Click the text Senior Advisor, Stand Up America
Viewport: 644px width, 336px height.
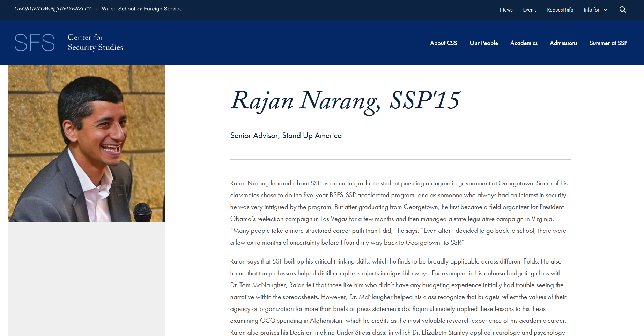(x=286, y=136)
